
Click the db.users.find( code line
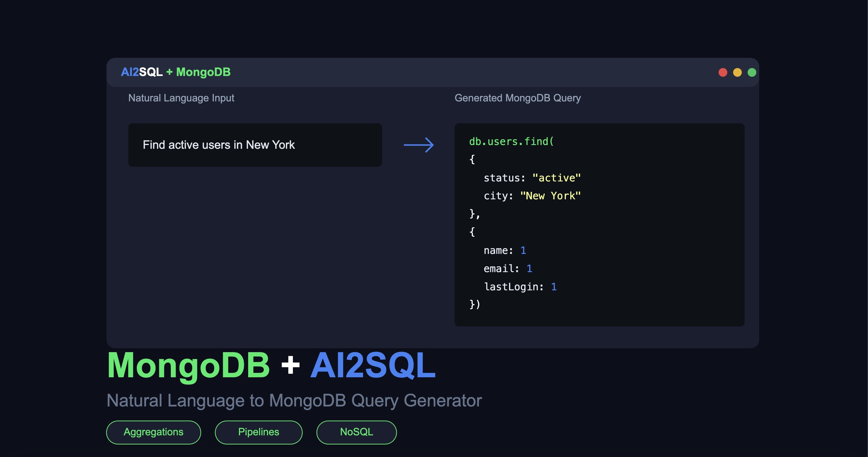click(x=512, y=142)
